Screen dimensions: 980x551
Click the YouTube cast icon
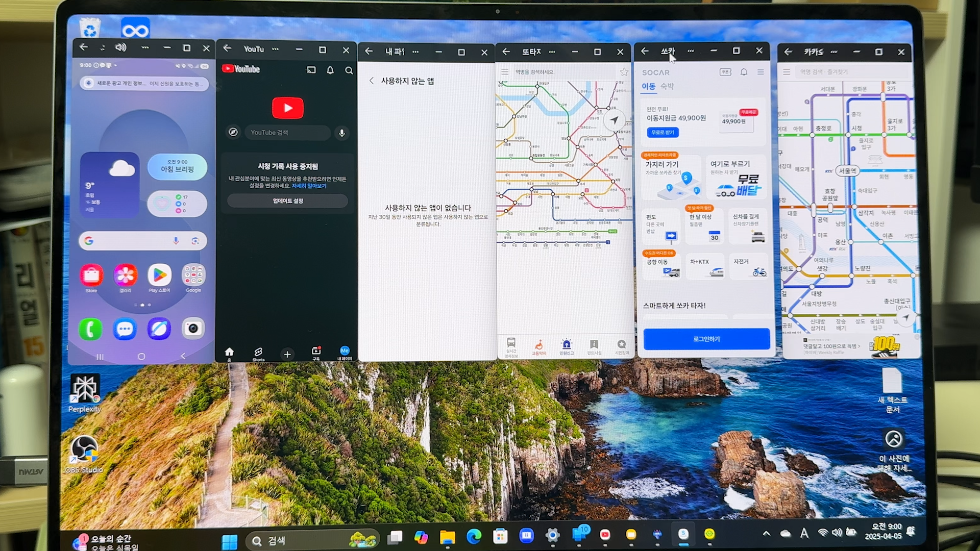tap(311, 70)
